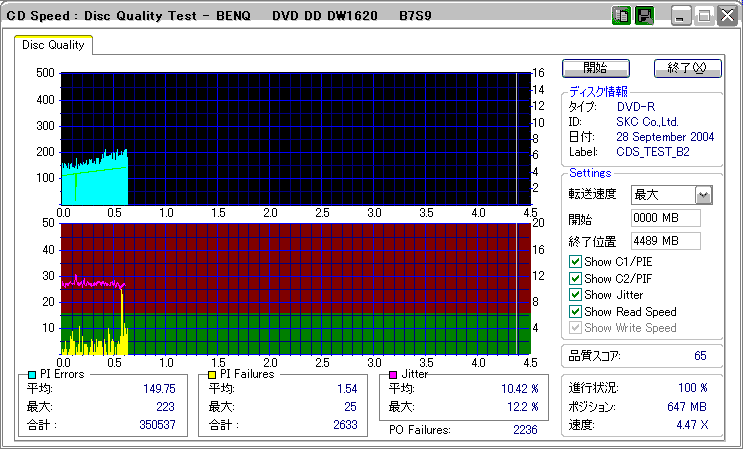Click the 開始 start button
The height and width of the screenshot is (449, 743).
coord(596,68)
